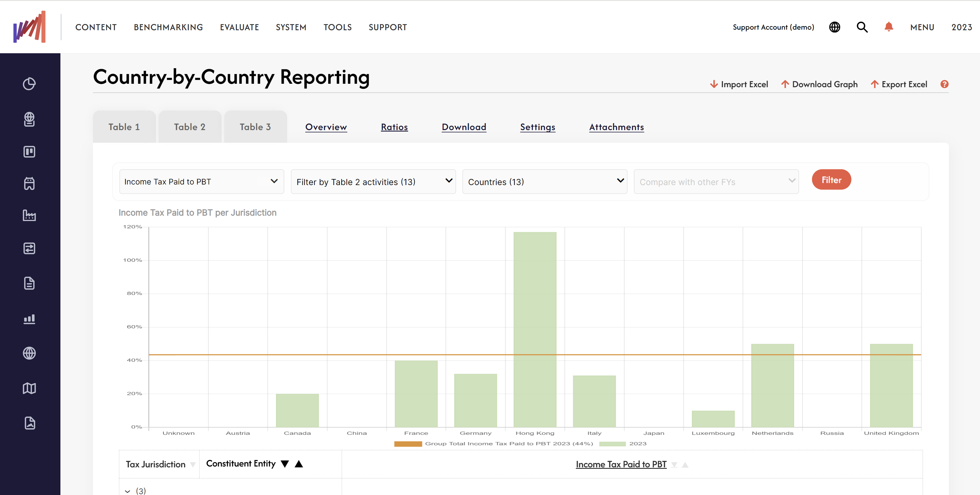Open Compare with other FYs dropdown

[716, 182]
